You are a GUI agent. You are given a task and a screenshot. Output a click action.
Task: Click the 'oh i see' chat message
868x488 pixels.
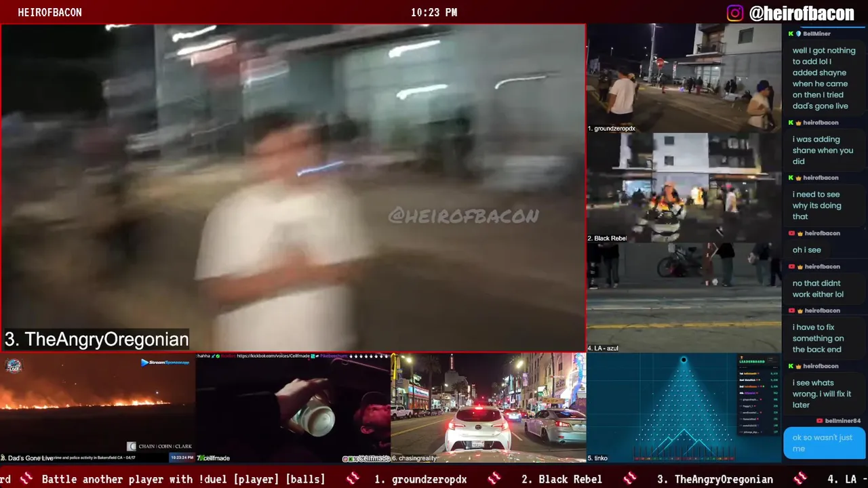807,250
